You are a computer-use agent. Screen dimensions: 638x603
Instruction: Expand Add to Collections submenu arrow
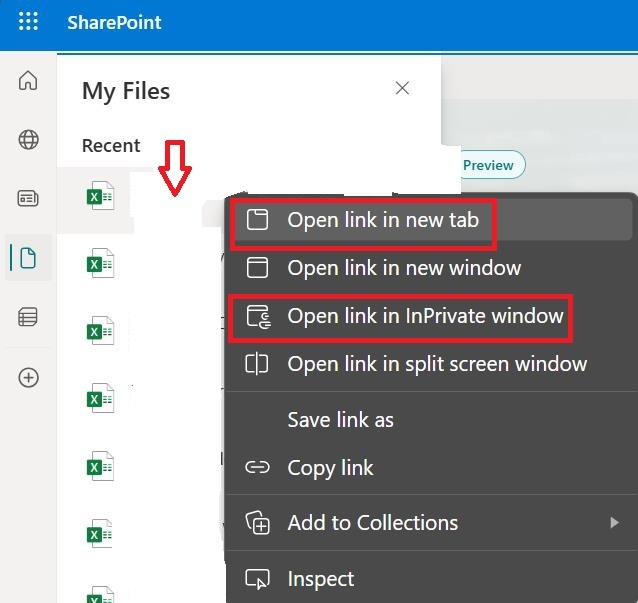[x=614, y=522]
